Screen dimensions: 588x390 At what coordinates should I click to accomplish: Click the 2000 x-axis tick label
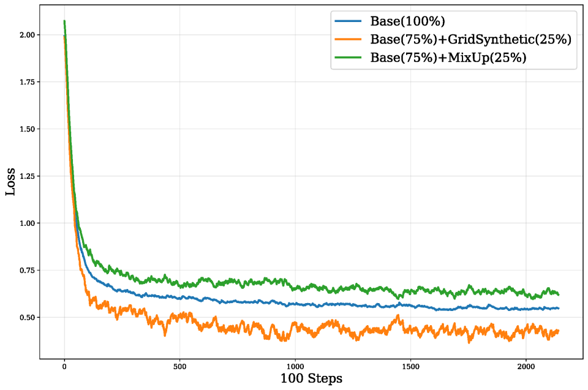tap(526, 366)
